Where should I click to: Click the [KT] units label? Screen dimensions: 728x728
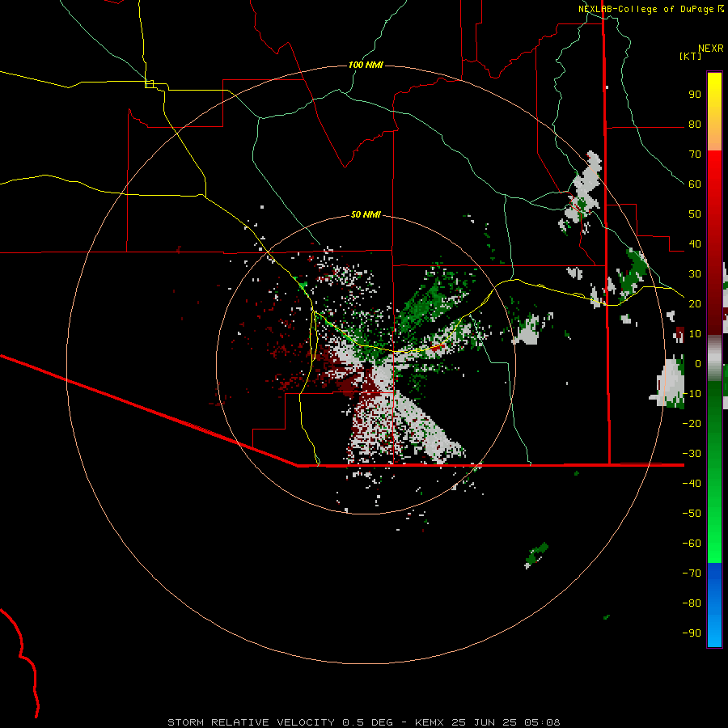click(x=691, y=56)
